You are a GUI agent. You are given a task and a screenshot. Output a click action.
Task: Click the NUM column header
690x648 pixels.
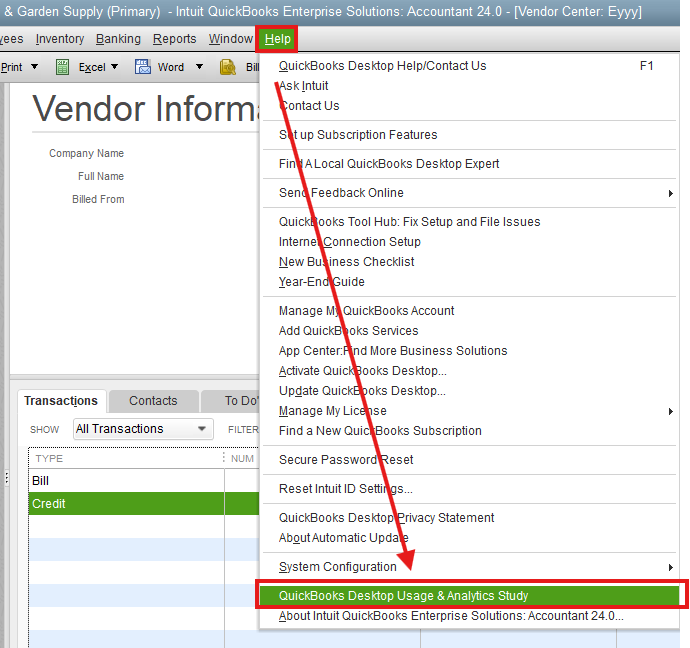click(242, 458)
